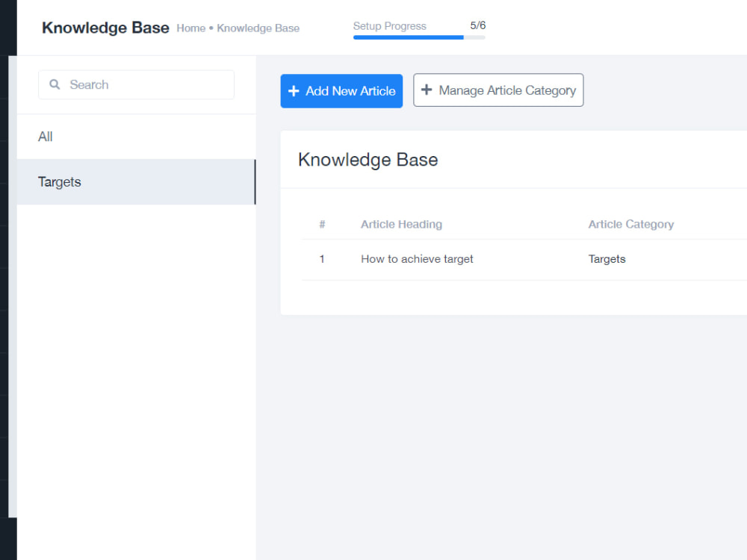Click the Article Category column header

pos(630,224)
